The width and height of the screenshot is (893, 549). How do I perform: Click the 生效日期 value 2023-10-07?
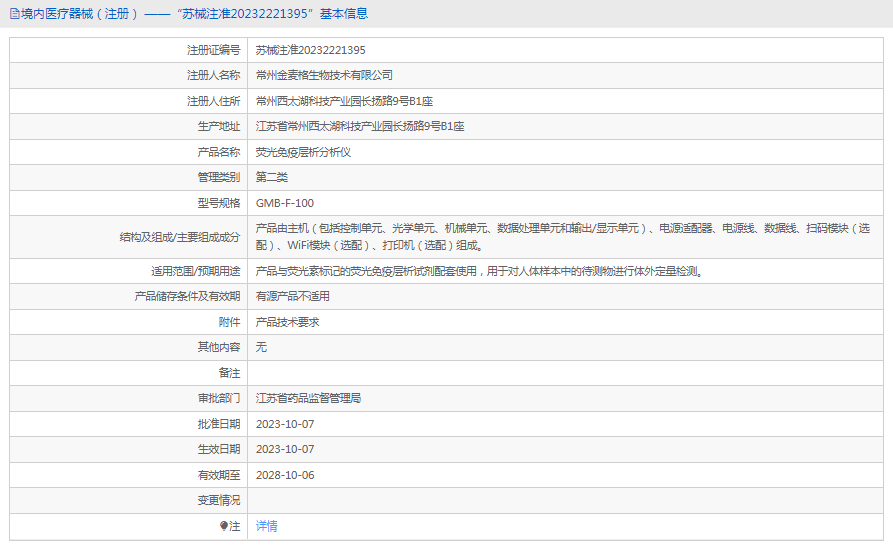pos(285,449)
